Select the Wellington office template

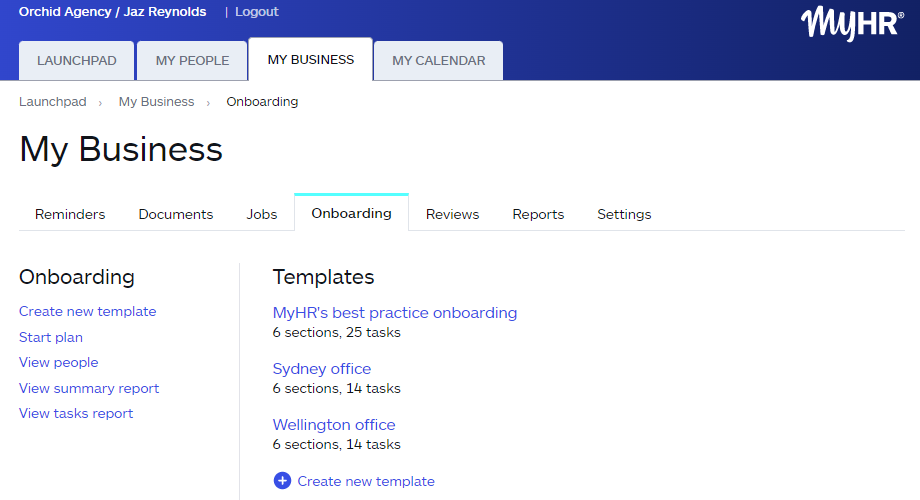tap(334, 425)
